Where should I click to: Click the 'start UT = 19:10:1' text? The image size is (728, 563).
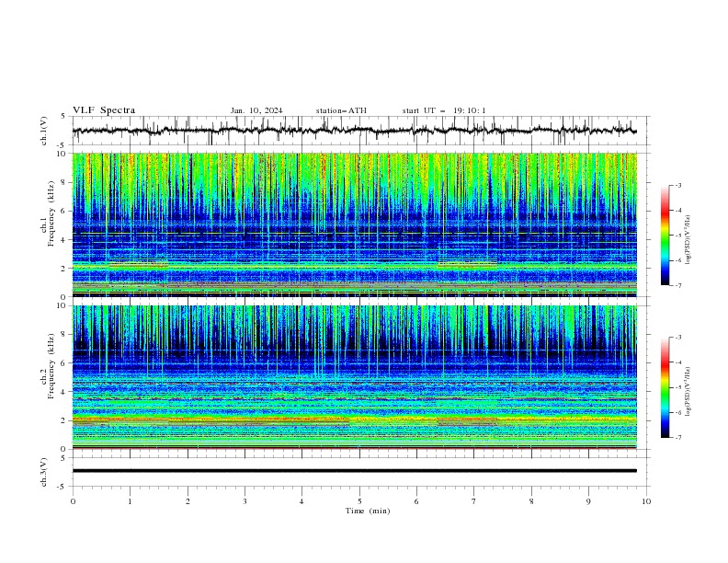[x=444, y=110]
